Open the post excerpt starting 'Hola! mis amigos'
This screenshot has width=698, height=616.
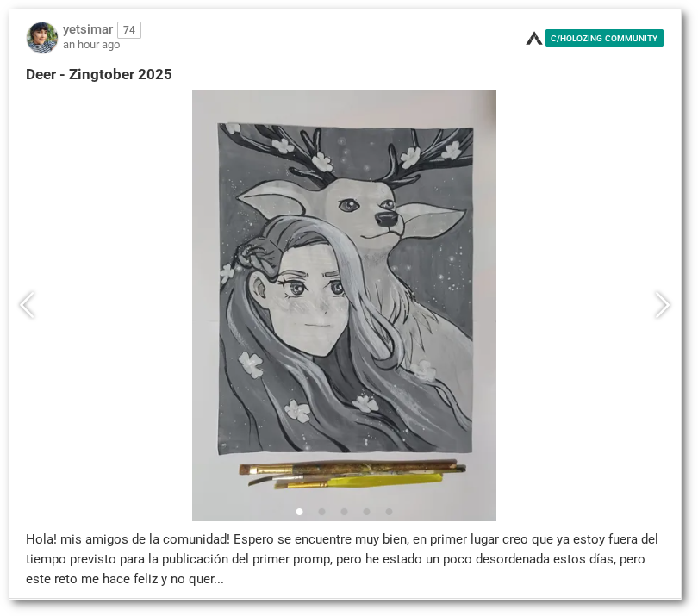(342, 559)
